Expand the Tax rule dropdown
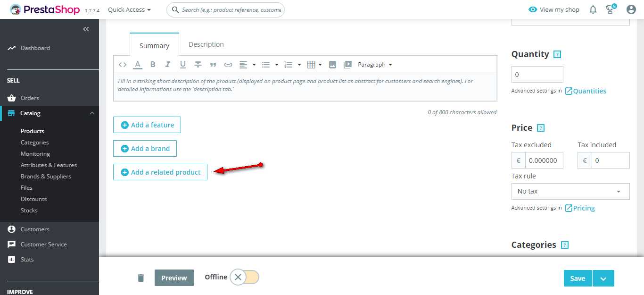Image resolution: width=644 pixels, height=295 pixels. coord(570,191)
